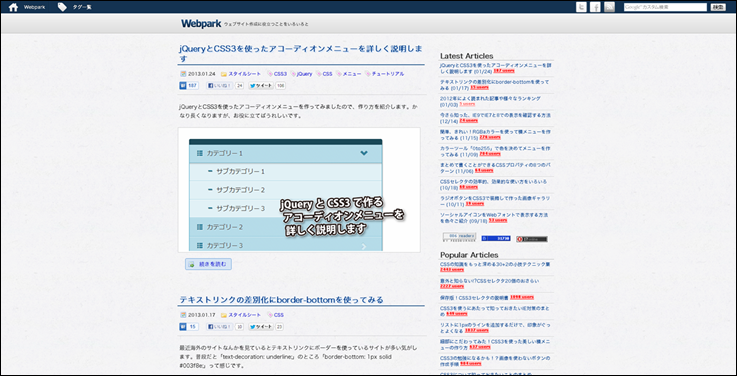Click the CSS tag under the 2013.01.17 post
The width and height of the screenshot is (737, 376).
click(279, 315)
